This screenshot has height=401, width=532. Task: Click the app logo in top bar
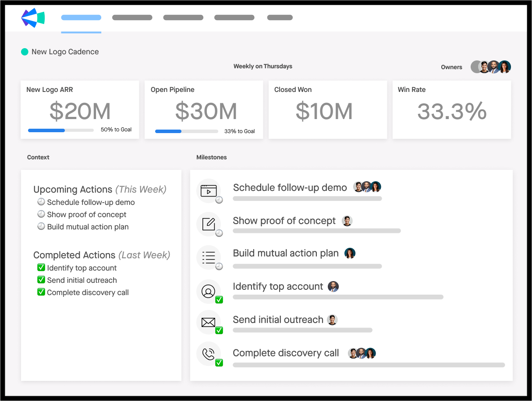coord(33,18)
